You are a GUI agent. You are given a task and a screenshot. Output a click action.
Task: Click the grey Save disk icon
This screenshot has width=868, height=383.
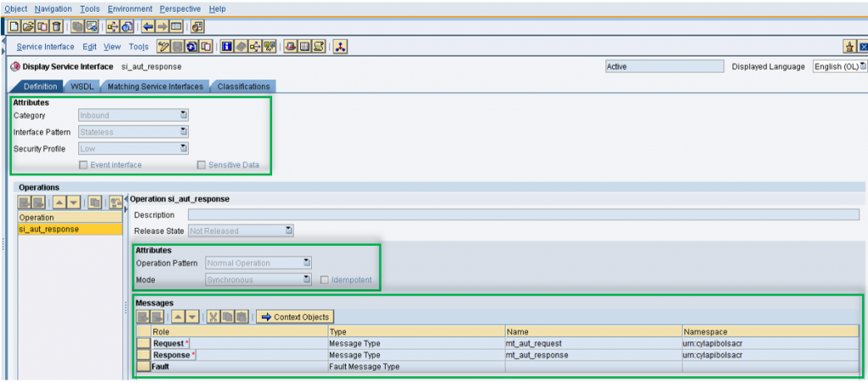tap(177, 47)
